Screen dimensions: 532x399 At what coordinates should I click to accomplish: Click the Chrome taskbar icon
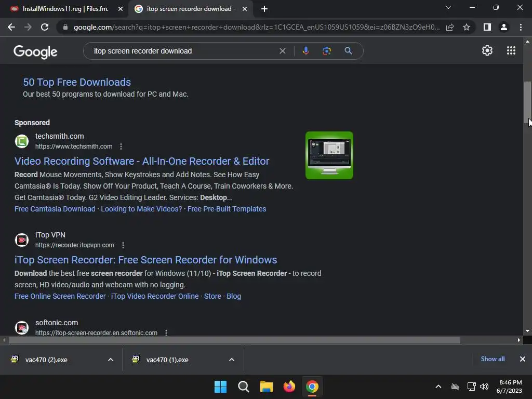(312, 387)
